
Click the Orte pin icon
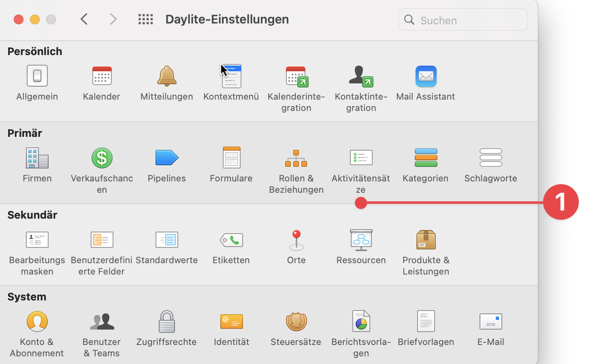[x=296, y=240]
